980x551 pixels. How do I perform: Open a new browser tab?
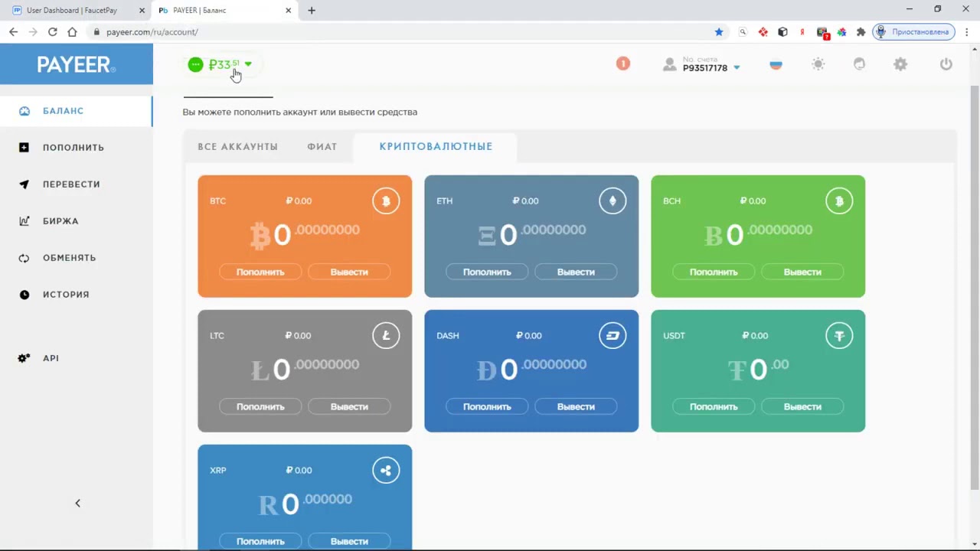(312, 11)
